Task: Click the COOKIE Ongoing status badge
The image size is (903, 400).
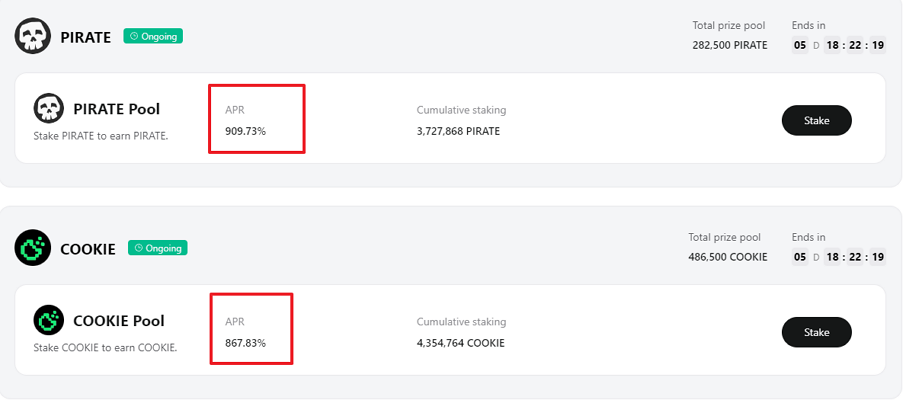Action: click(158, 248)
